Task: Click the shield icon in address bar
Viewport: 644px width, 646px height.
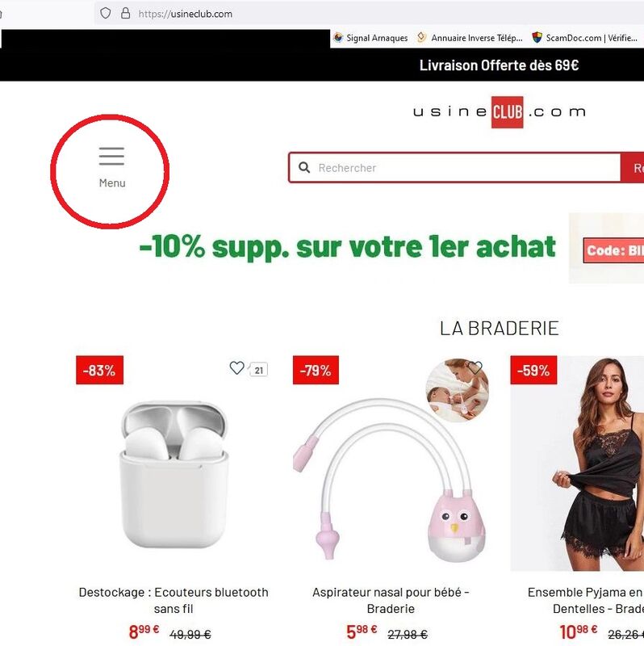Action: click(x=106, y=14)
